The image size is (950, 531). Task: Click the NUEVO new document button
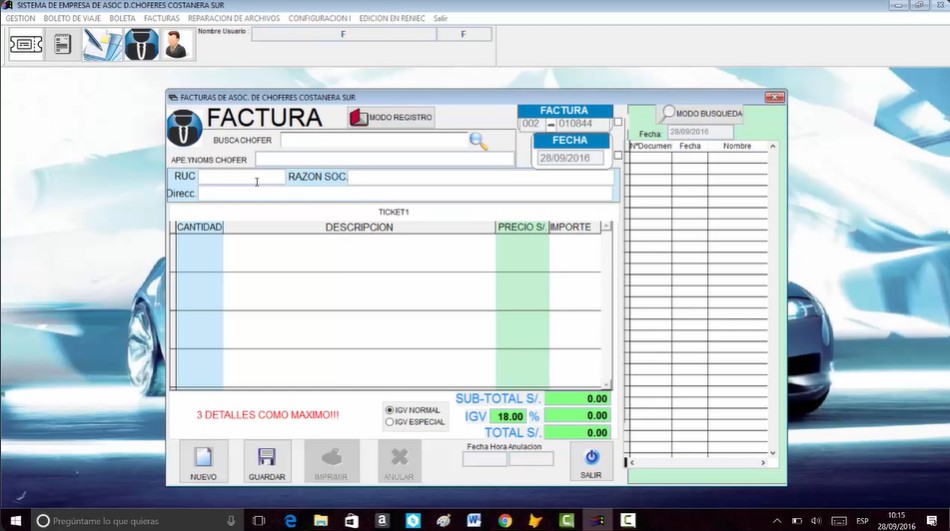[204, 462]
